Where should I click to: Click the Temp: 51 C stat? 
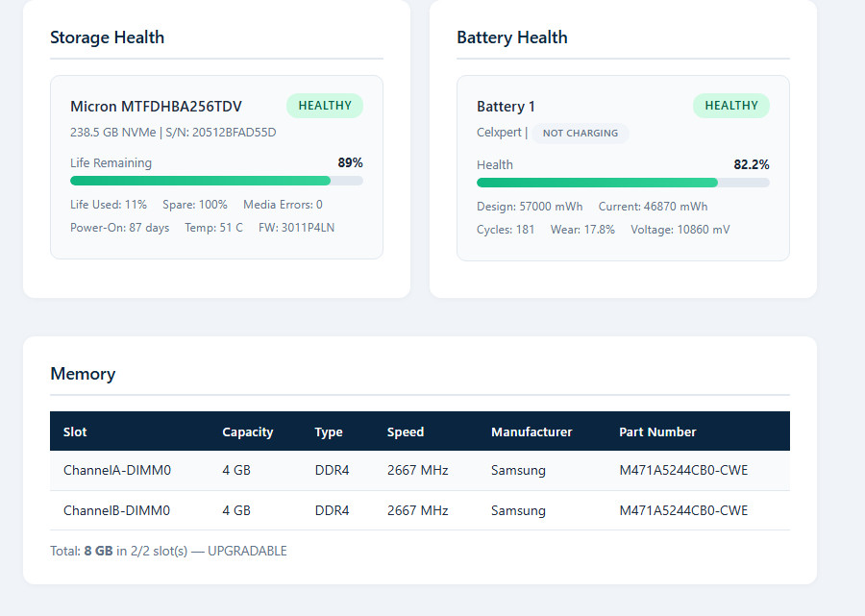click(x=213, y=228)
